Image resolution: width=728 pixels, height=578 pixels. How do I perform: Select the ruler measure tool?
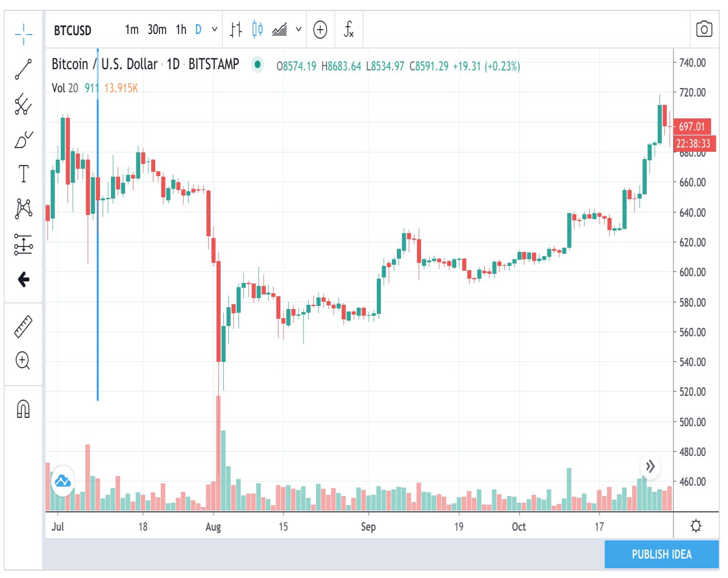tap(24, 327)
